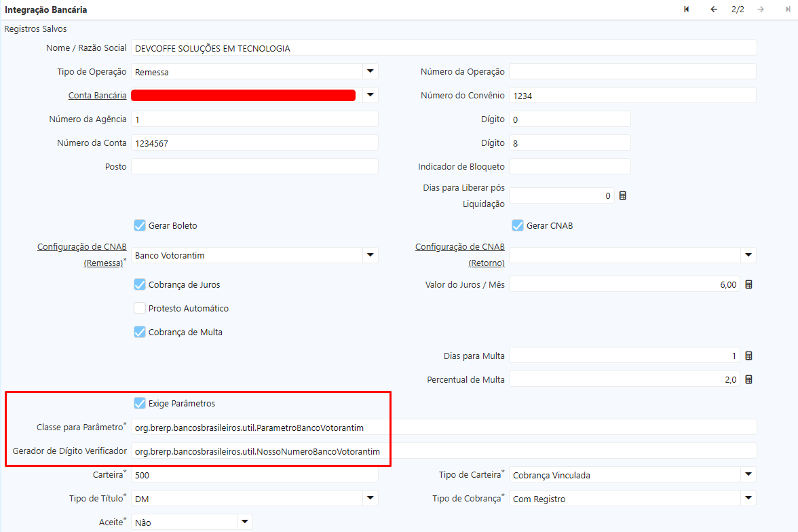The image size is (798, 532).
Task: Open calculator for Valor do Juros
Action: coord(749,285)
